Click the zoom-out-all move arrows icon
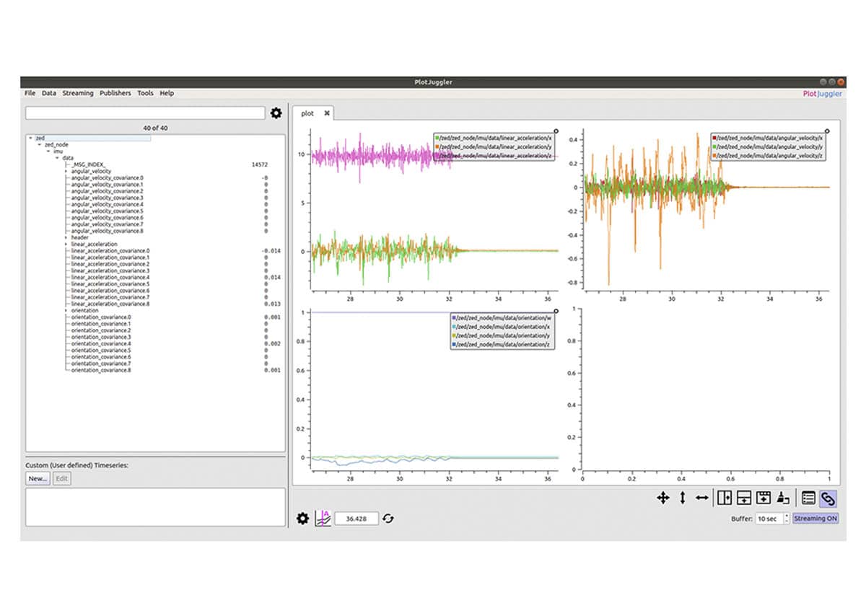 click(662, 498)
